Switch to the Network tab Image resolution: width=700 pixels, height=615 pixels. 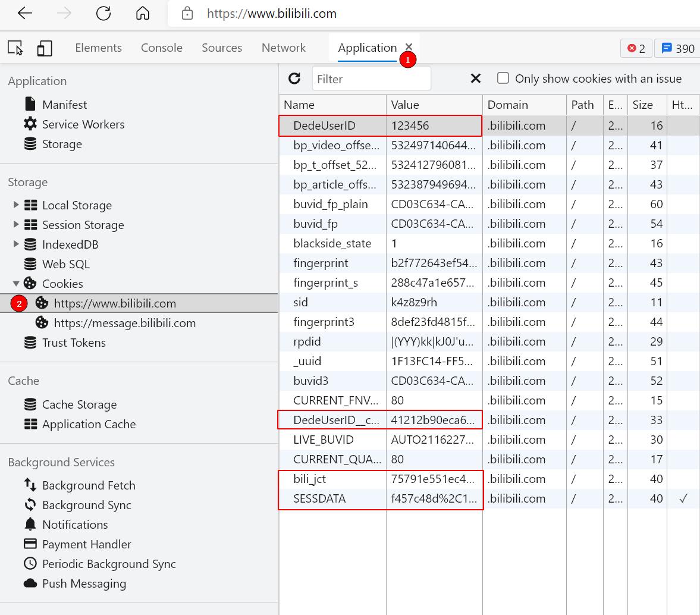(284, 48)
